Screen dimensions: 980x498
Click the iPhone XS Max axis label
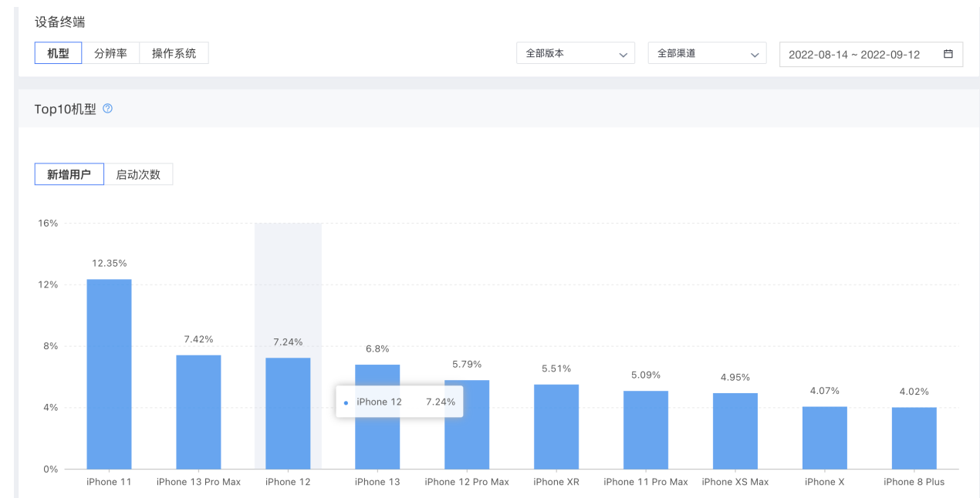tap(735, 482)
